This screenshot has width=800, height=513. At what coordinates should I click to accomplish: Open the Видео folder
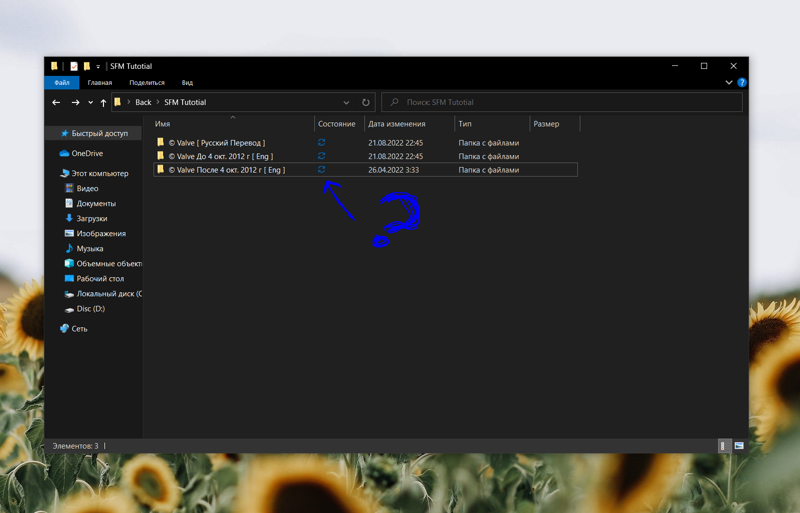pos(82,188)
